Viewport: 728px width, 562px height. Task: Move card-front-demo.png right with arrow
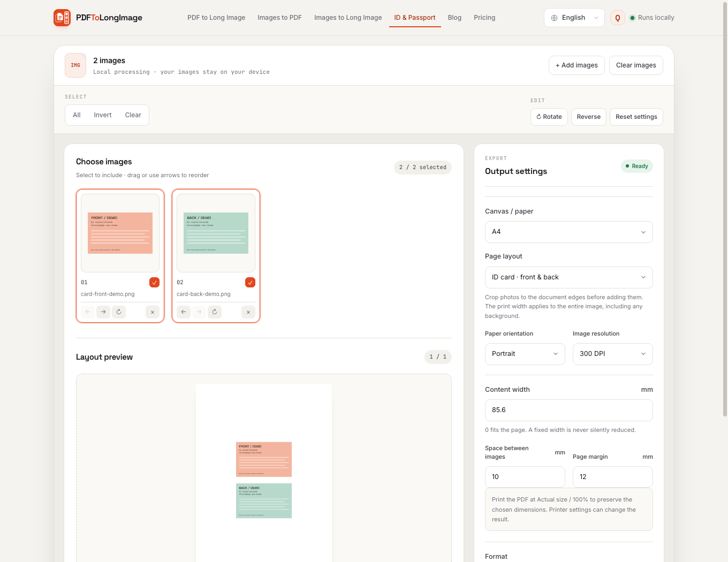pyautogui.click(x=103, y=312)
